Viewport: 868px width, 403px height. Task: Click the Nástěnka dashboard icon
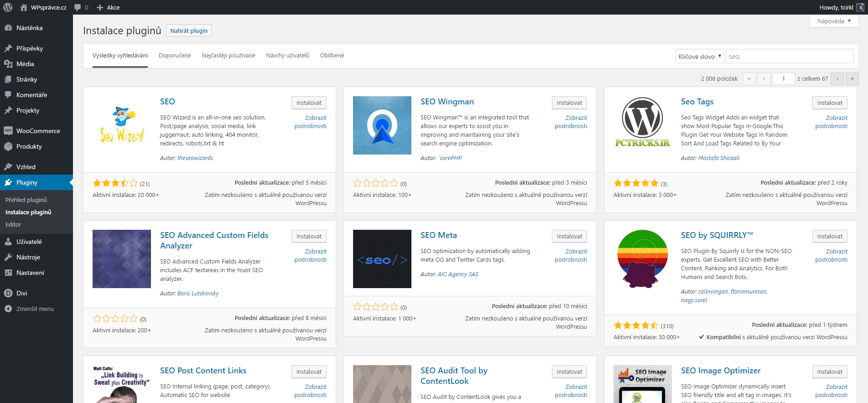point(8,28)
